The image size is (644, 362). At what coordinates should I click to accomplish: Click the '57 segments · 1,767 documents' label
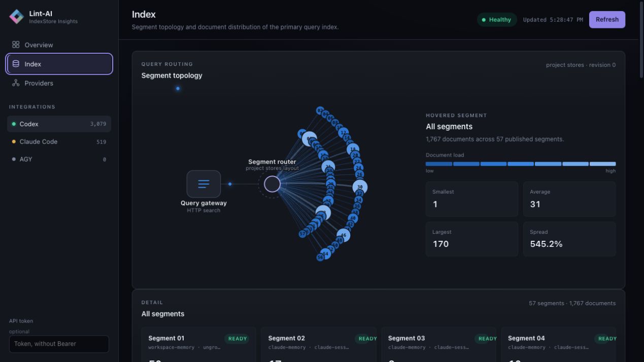[572, 303]
